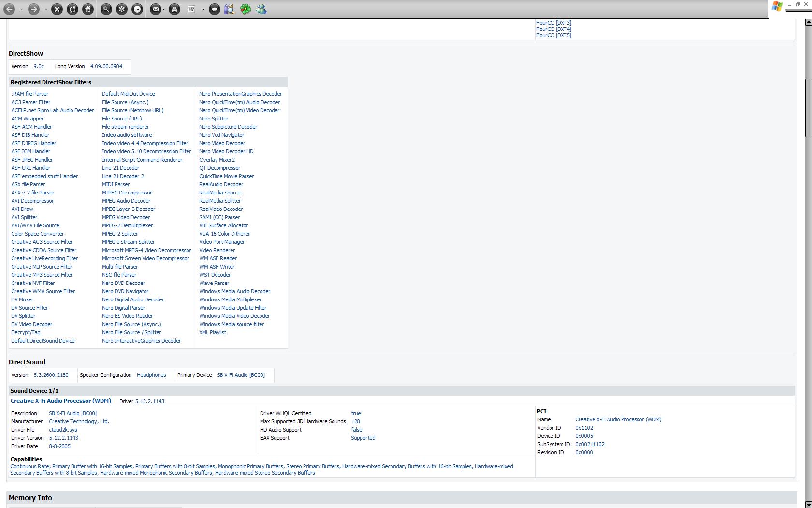Edit the page with the Word icon
Viewport: 812px width, 508px height.
(191, 9)
